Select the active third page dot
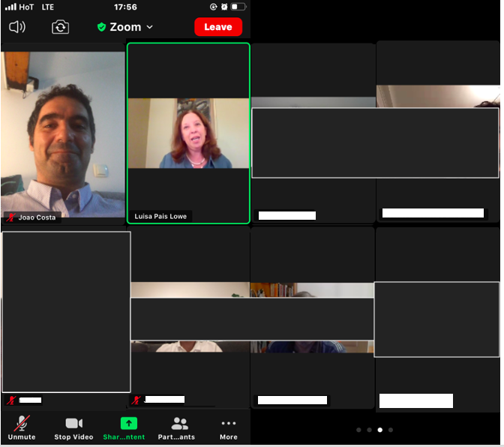Viewport: 504px width, 447px height. tap(380, 430)
